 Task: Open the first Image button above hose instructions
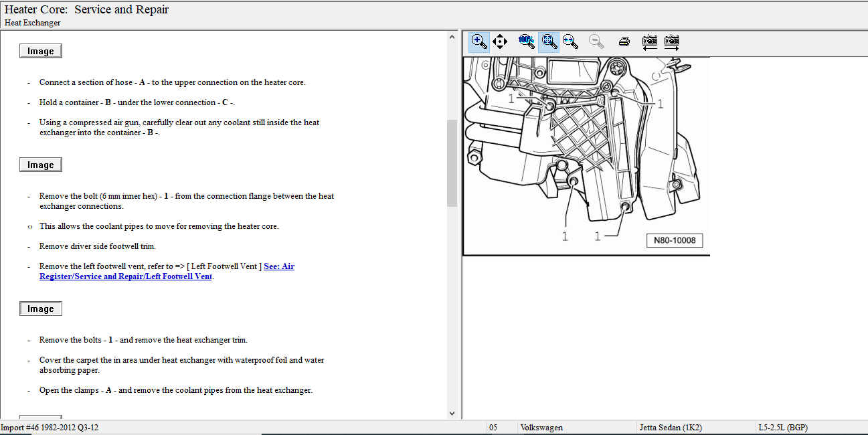tap(41, 52)
